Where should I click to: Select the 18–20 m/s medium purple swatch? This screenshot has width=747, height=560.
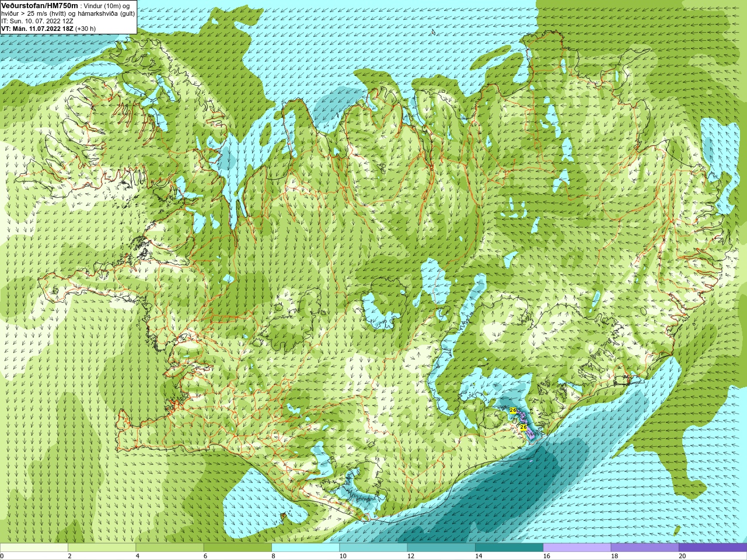[645, 548]
